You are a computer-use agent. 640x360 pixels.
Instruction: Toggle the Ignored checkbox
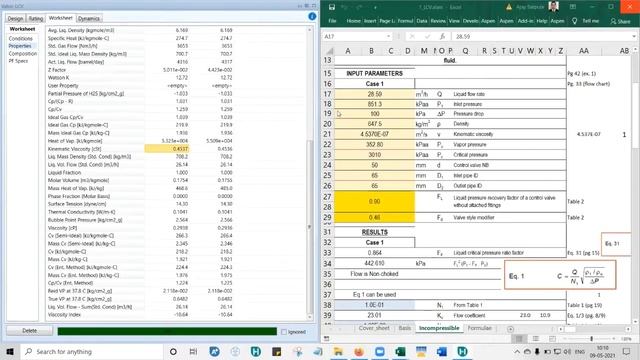click(x=284, y=332)
